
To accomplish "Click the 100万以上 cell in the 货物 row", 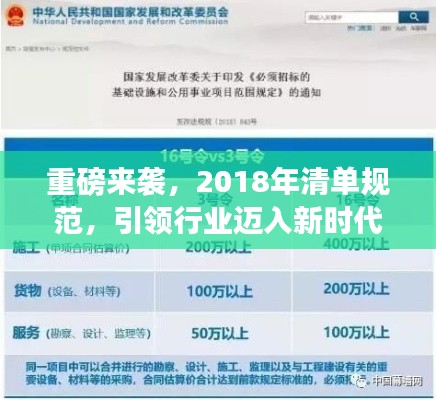I will [x=219, y=291].
